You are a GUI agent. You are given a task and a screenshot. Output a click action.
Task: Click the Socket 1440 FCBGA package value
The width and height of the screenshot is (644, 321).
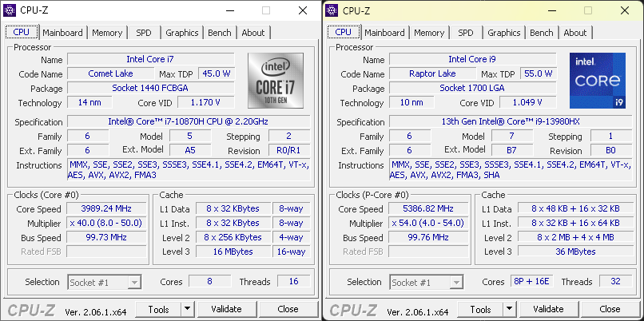pos(151,88)
